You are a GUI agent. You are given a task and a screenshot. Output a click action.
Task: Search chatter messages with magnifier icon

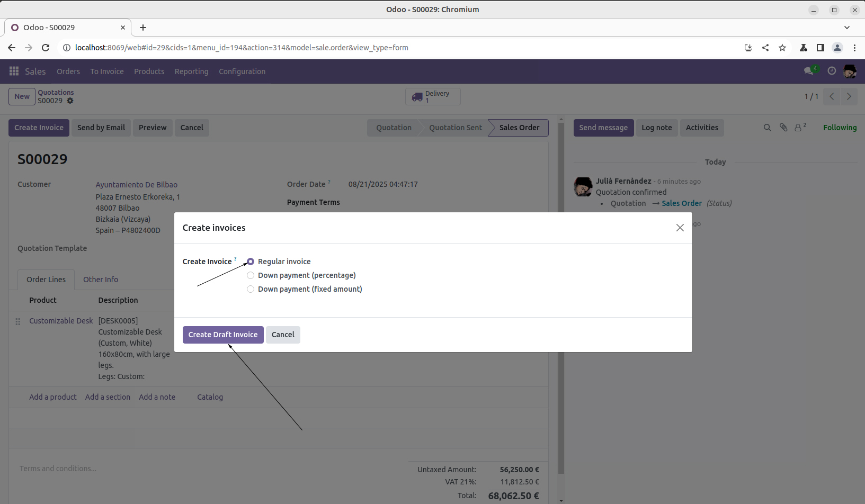[x=767, y=128]
